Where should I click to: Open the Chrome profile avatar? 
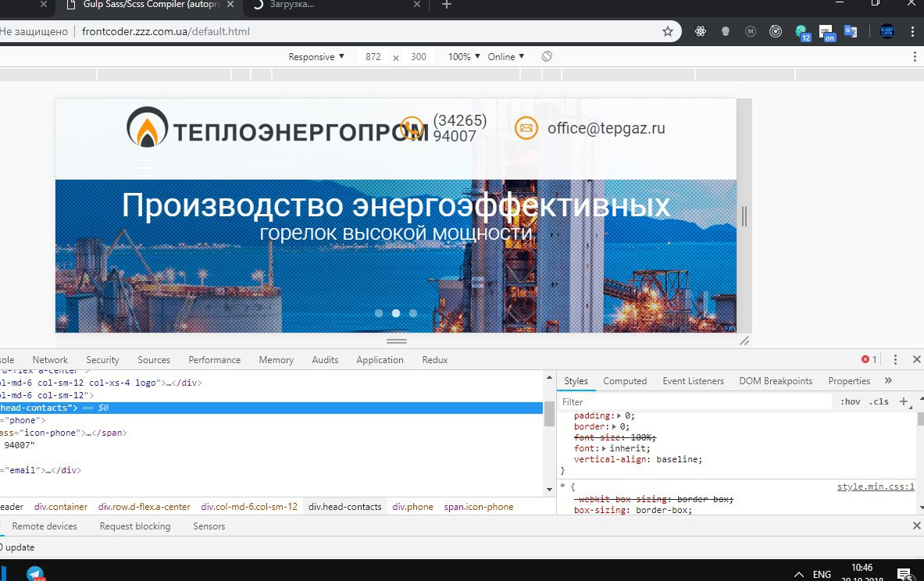coord(887,31)
